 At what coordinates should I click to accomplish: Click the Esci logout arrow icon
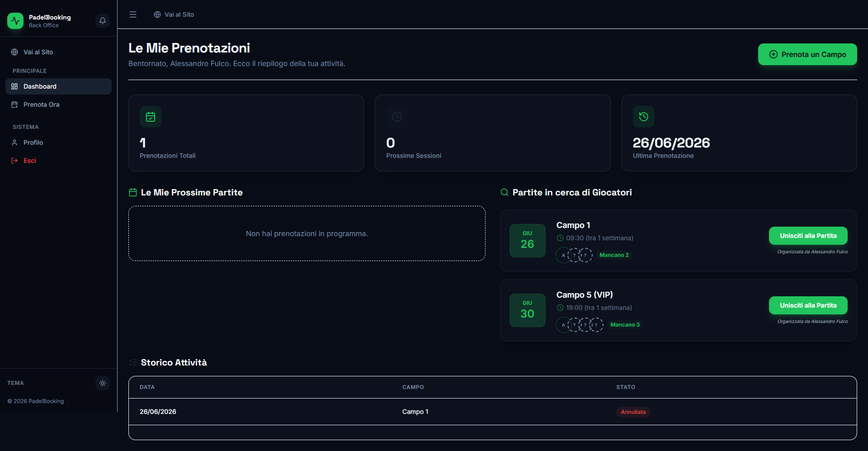pos(14,161)
